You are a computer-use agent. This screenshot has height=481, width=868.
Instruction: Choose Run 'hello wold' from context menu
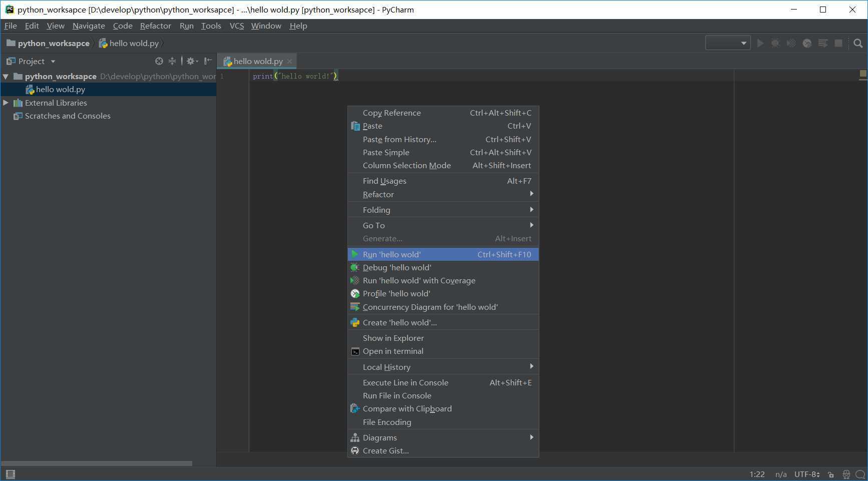443,254
